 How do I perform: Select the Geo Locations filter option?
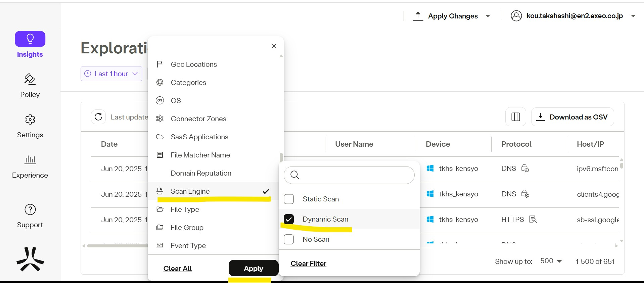193,64
